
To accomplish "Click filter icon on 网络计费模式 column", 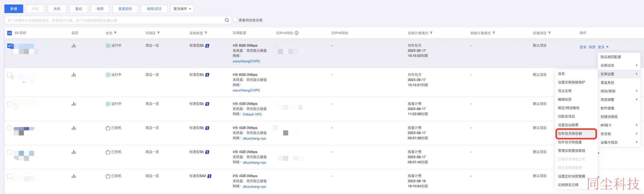I will pos(494,33).
